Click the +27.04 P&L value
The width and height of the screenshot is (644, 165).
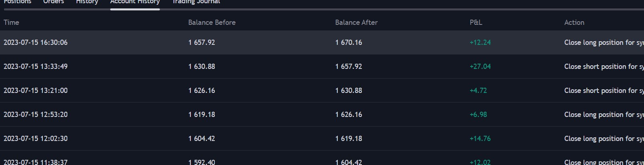click(480, 66)
